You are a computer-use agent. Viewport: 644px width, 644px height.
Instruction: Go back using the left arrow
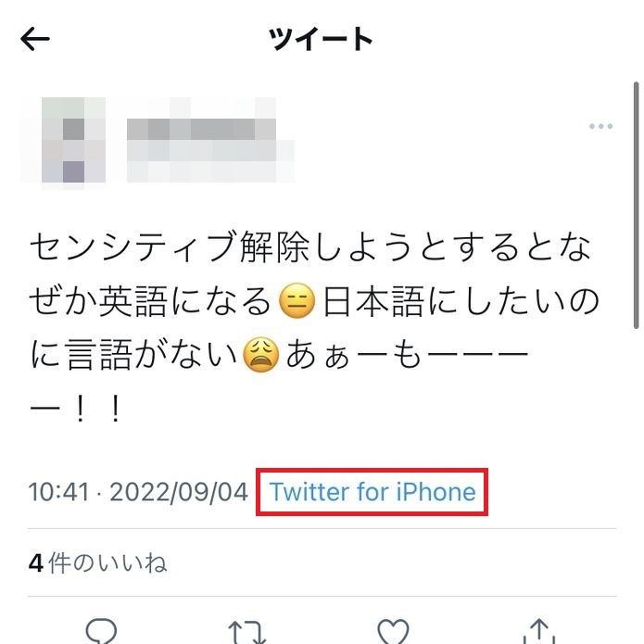coord(35,39)
